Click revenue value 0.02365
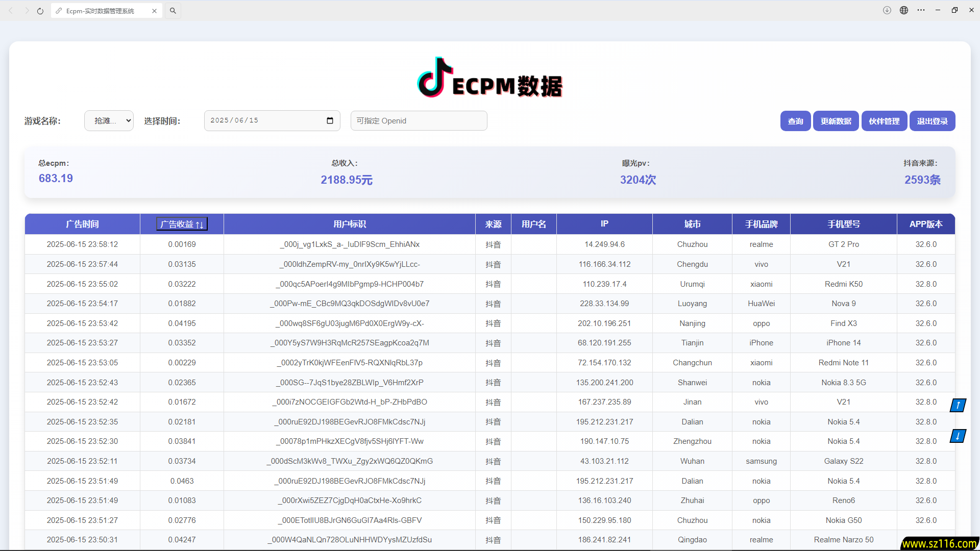This screenshot has height=551, width=980. [182, 383]
